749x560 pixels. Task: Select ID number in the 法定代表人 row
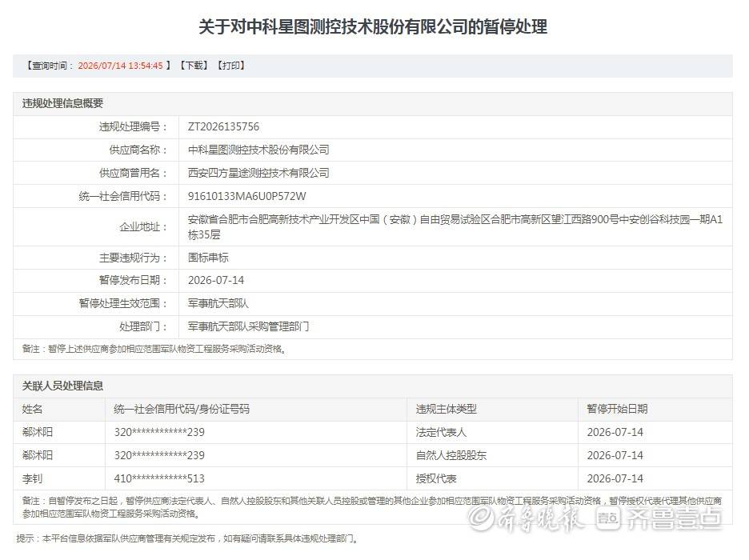[159, 432]
